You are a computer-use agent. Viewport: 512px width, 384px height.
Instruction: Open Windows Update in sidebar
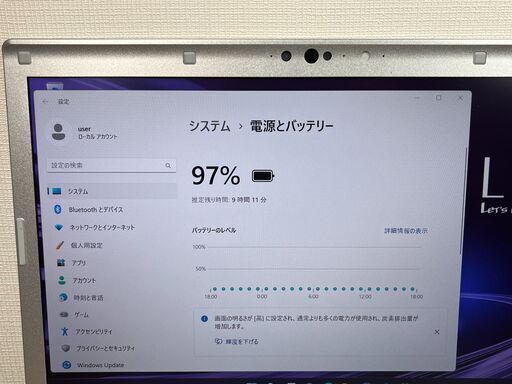100,365
